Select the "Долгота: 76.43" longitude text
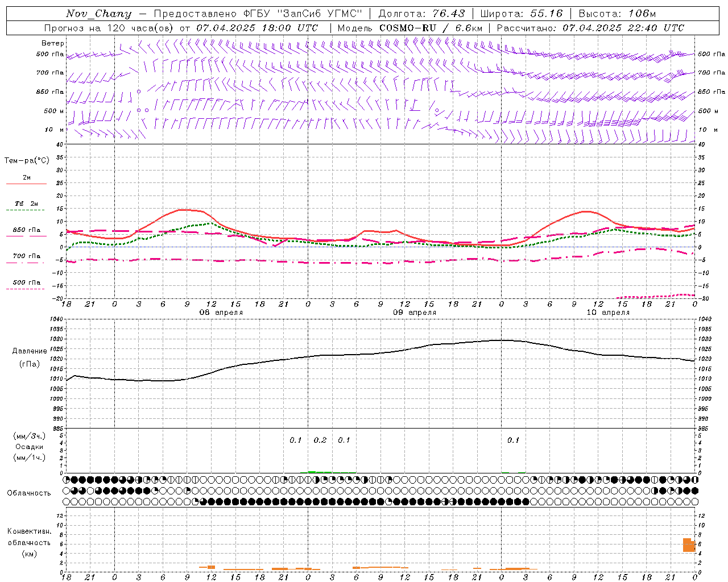Image resolution: width=728 pixels, height=582 pixels. [421, 14]
